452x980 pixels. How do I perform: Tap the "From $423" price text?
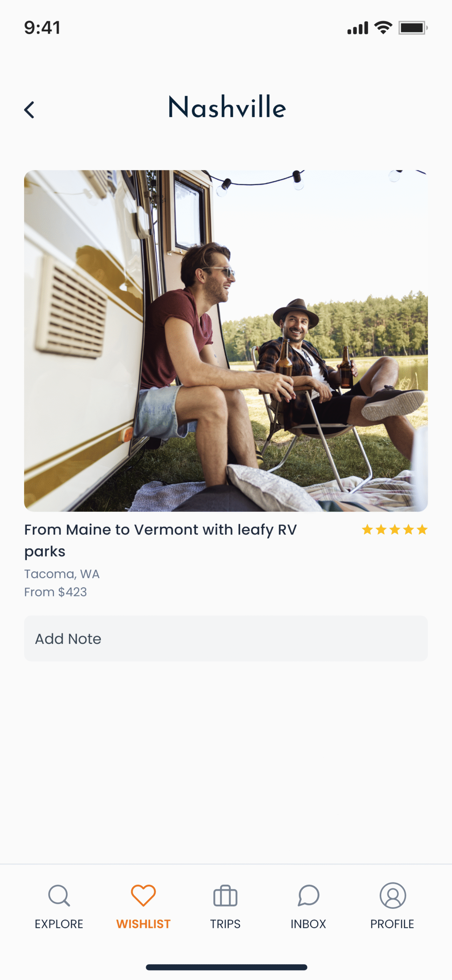tap(55, 592)
